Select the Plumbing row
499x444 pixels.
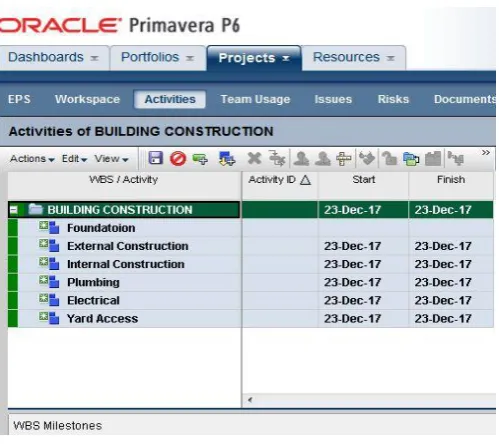pyautogui.click(x=250, y=282)
